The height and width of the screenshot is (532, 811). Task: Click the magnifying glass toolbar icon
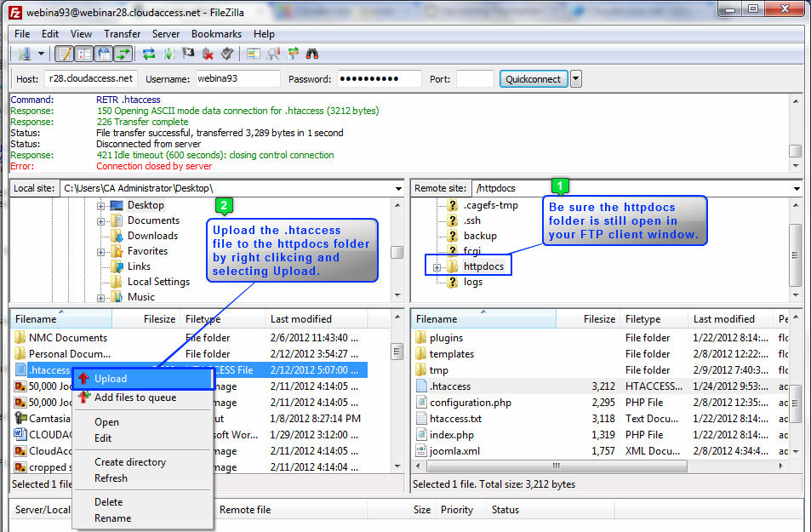click(273, 54)
